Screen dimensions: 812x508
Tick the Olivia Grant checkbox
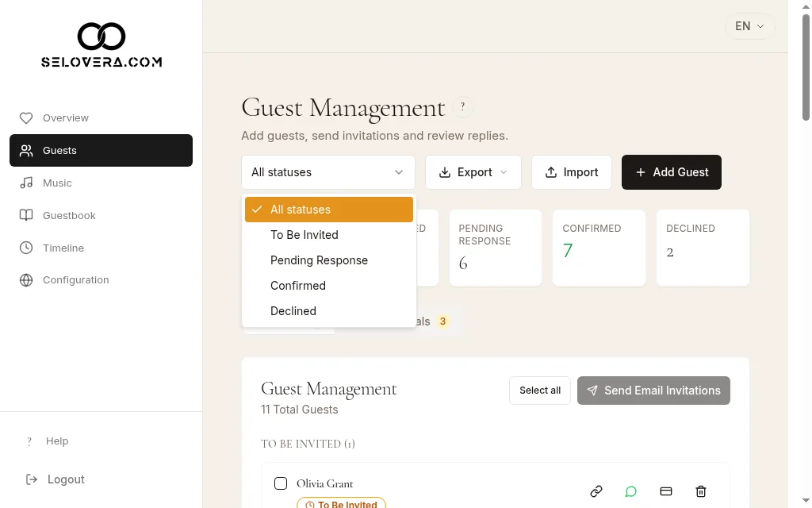click(x=281, y=483)
